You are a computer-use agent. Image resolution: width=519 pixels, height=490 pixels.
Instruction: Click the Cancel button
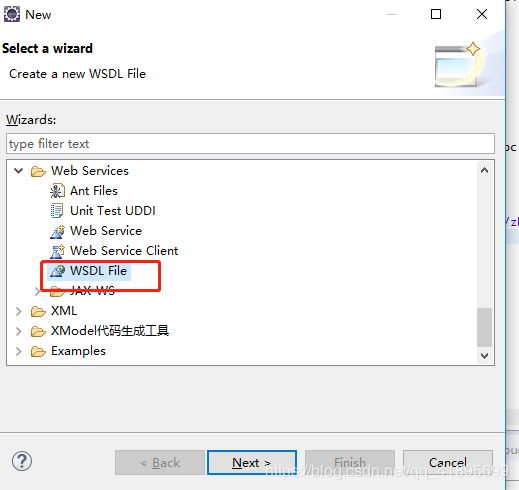[x=448, y=463]
